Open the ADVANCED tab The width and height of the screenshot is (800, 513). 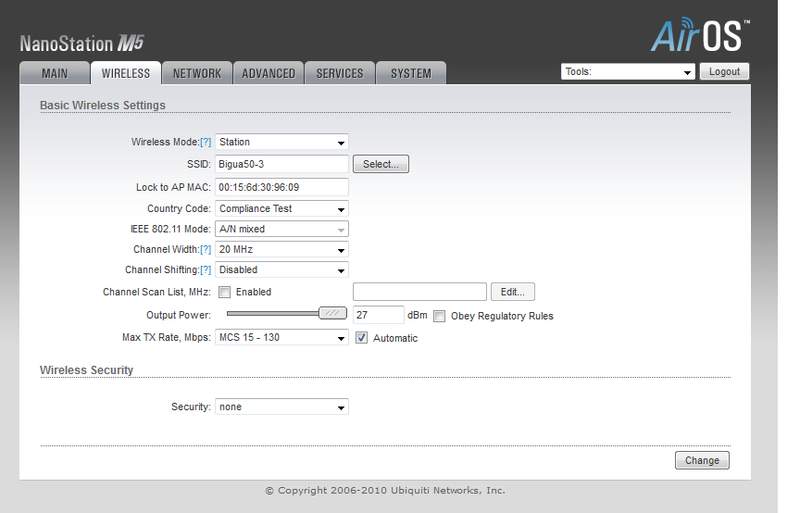pos(268,73)
